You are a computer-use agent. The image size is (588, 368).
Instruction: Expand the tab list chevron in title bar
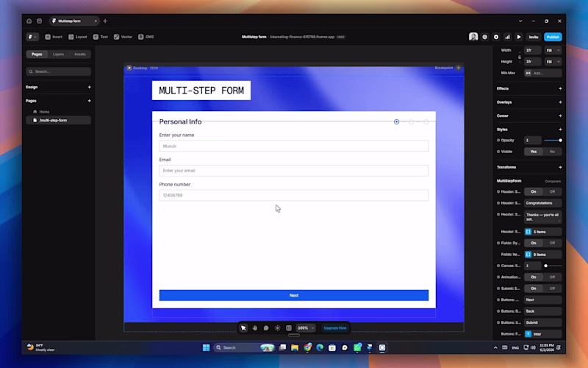pyautogui.click(x=520, y=21)
